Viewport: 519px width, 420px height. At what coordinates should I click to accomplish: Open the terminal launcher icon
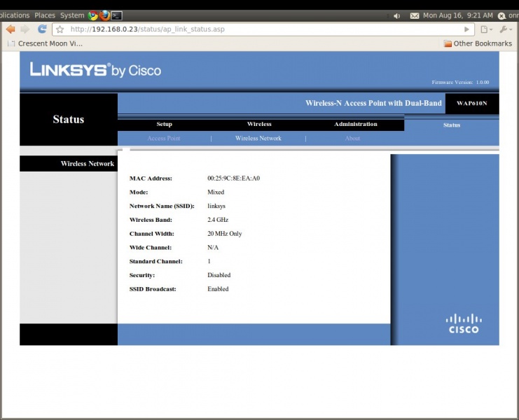click(x=117, y=15)
